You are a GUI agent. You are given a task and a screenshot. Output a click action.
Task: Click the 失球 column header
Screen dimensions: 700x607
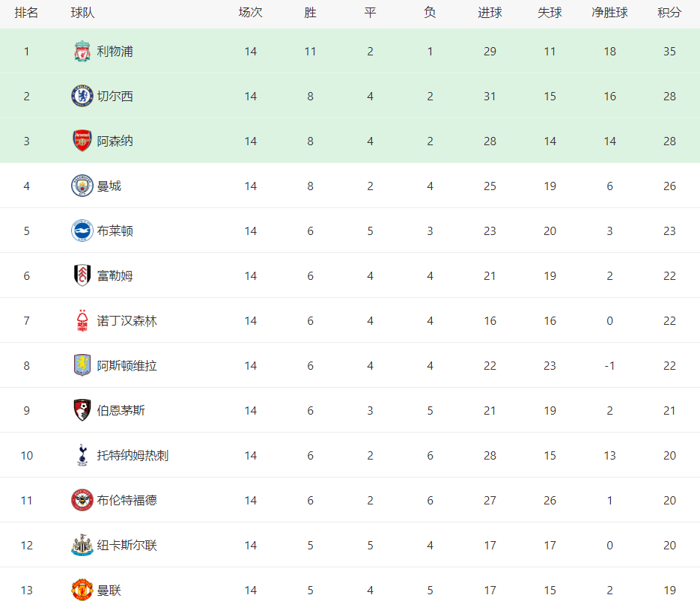tap(550, 13)
